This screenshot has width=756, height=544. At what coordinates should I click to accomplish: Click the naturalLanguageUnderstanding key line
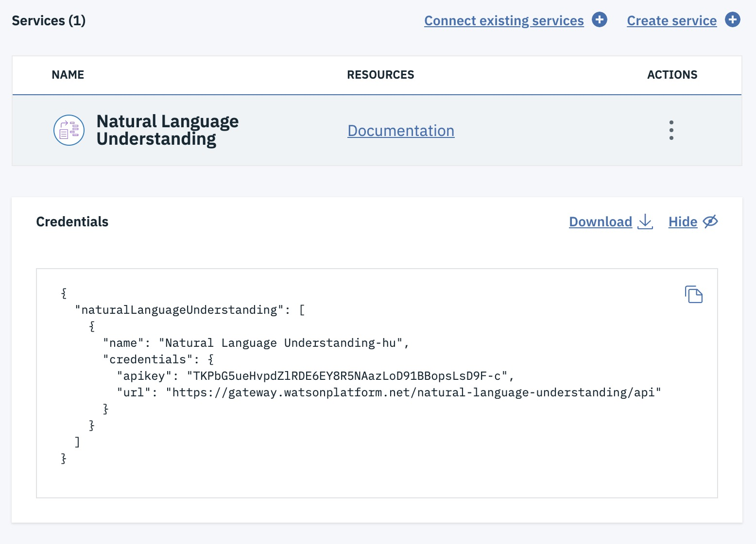[x=190, y=310]
